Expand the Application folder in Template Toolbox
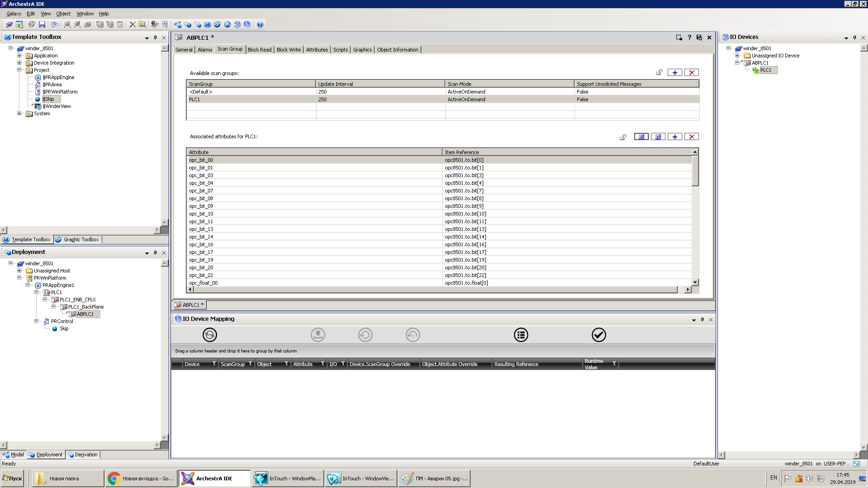 pos(19,56)
